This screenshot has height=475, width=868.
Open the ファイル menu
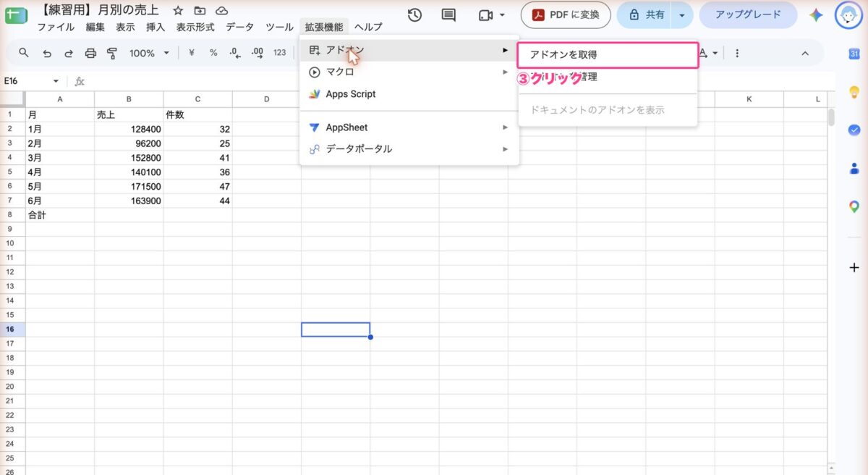click(x=56, y=27)
